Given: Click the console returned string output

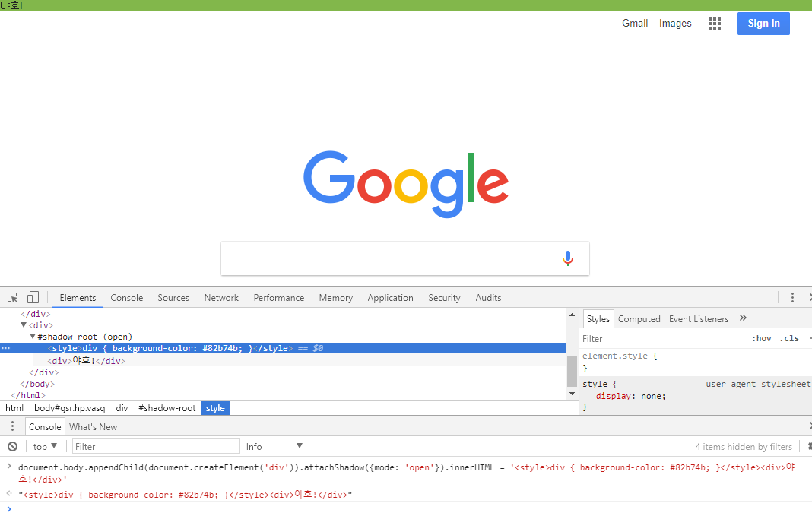Looking at the screenshot, I should pyautogui.click(x=186, y=494).
